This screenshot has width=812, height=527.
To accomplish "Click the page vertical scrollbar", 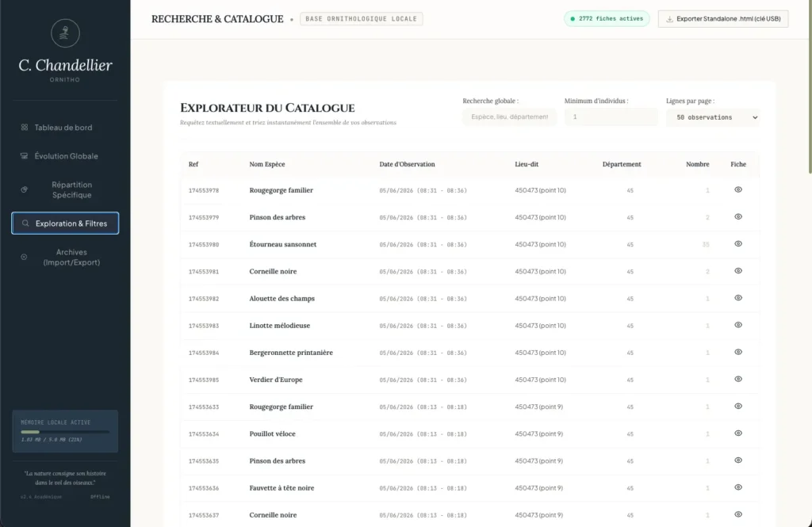I will (x=810, y=87).
